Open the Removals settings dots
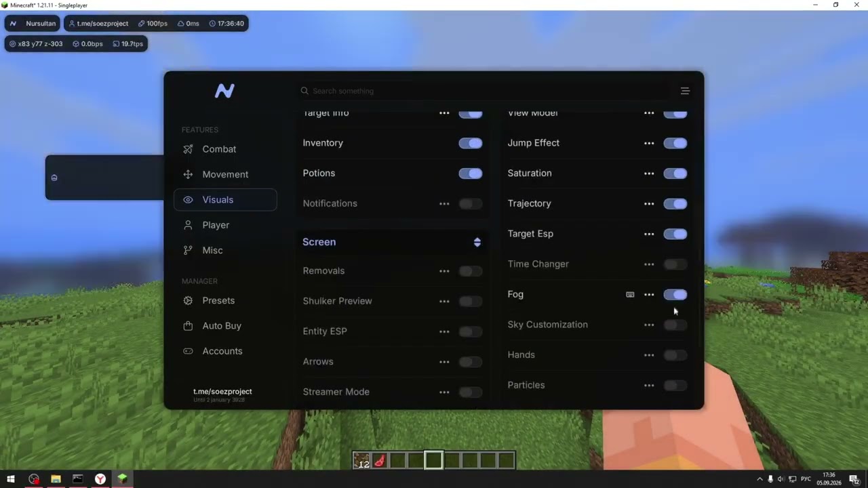 click(x=444, y=271)
